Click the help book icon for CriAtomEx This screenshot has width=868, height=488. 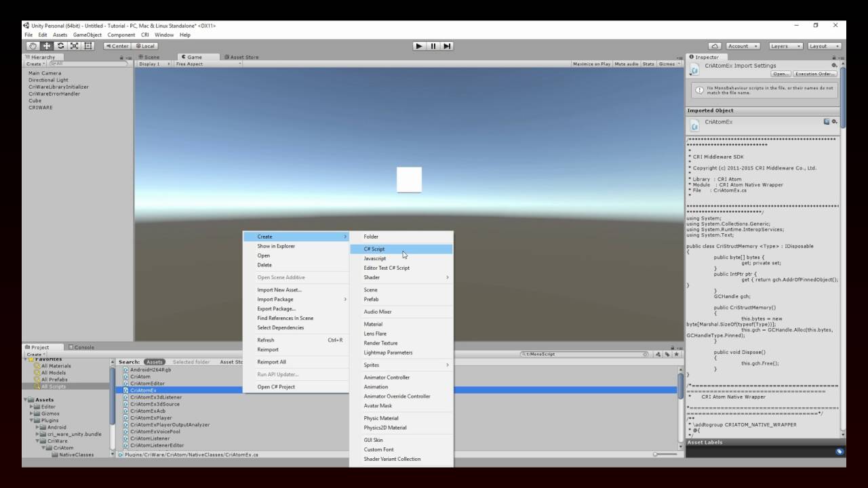point(827,122)
